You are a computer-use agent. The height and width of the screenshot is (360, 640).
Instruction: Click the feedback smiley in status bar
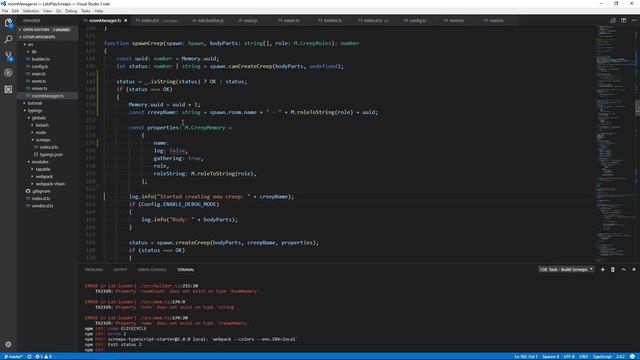tap(632, 357)
